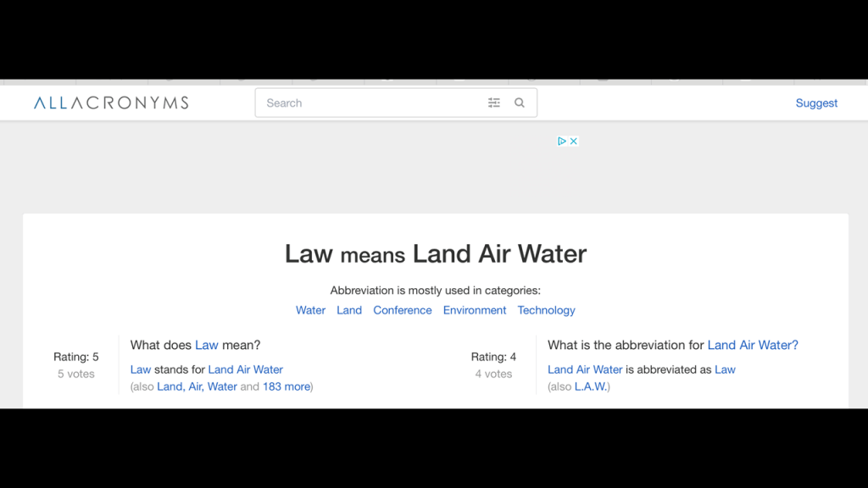Expand the '183 more' meanings link
This screenshot has width=868, height=488.
tap(286, 386)
